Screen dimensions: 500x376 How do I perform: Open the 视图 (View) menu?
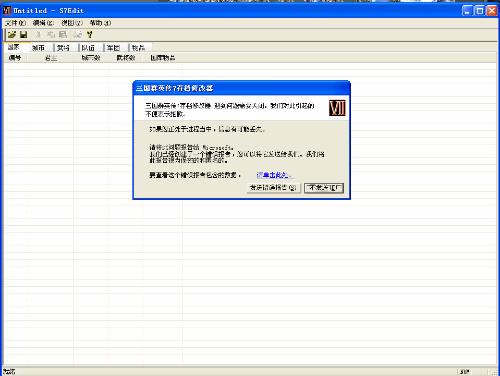tap(72, 23)
